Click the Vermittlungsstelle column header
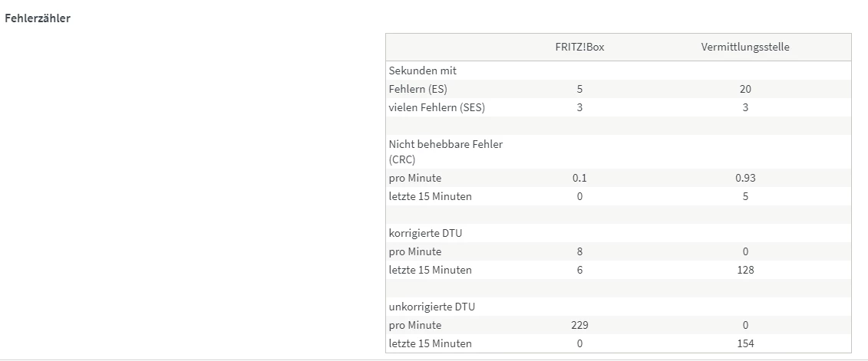This screenshot has width=868, height=361. (744, 47)
